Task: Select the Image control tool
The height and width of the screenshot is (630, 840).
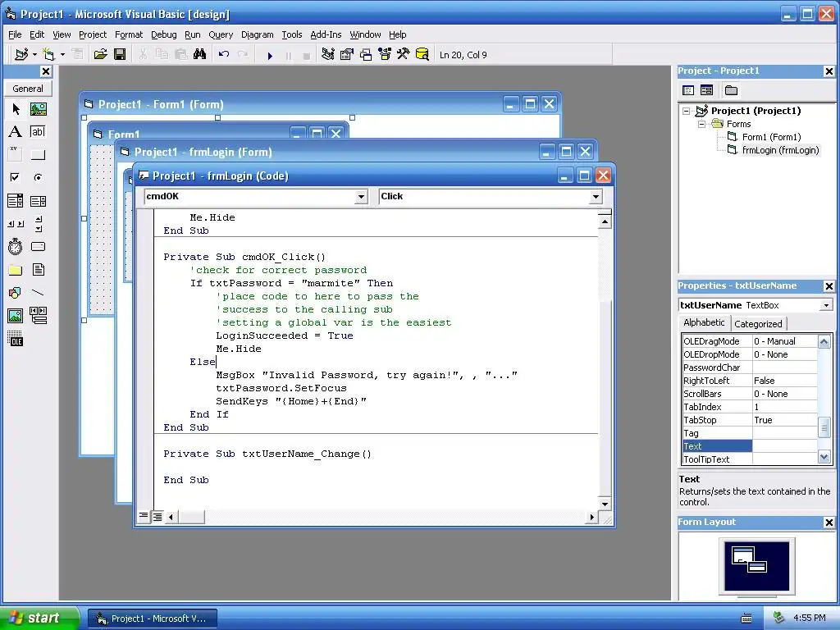Action: click(x=16, y=316)
